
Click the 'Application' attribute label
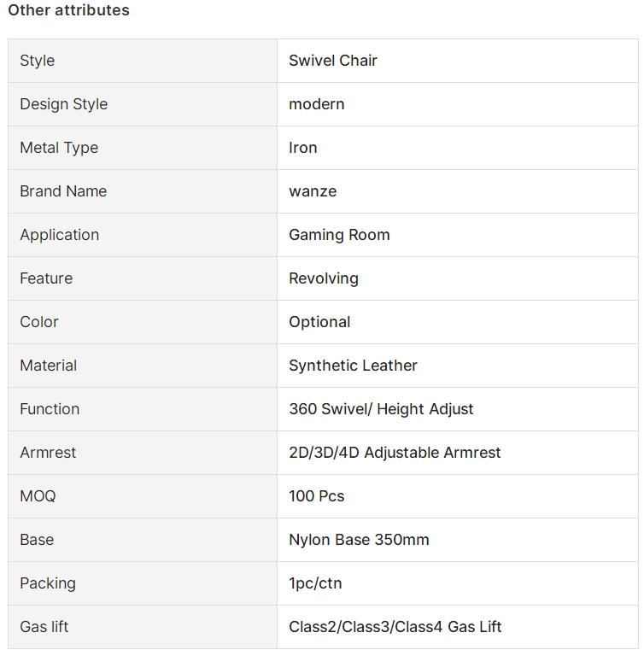tap(60, 235)
